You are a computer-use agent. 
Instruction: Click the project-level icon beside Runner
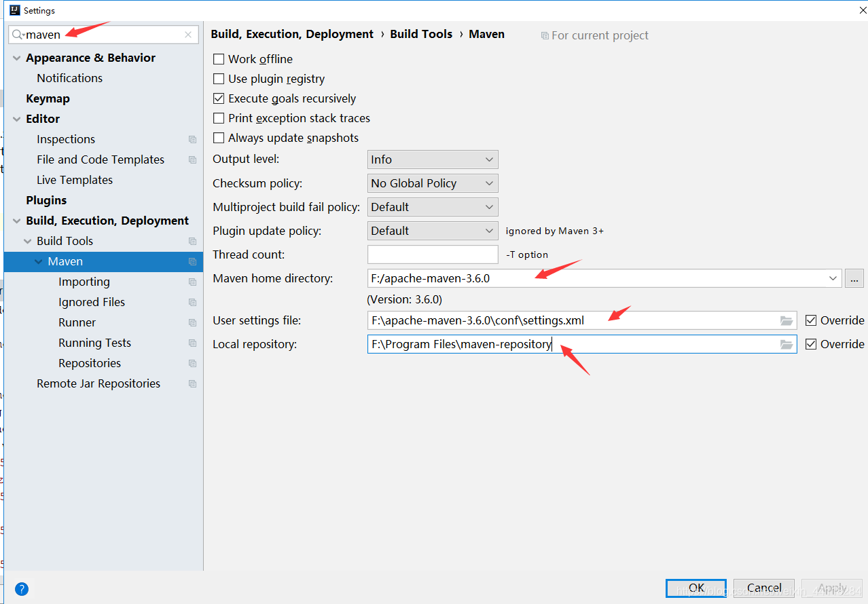192,322
